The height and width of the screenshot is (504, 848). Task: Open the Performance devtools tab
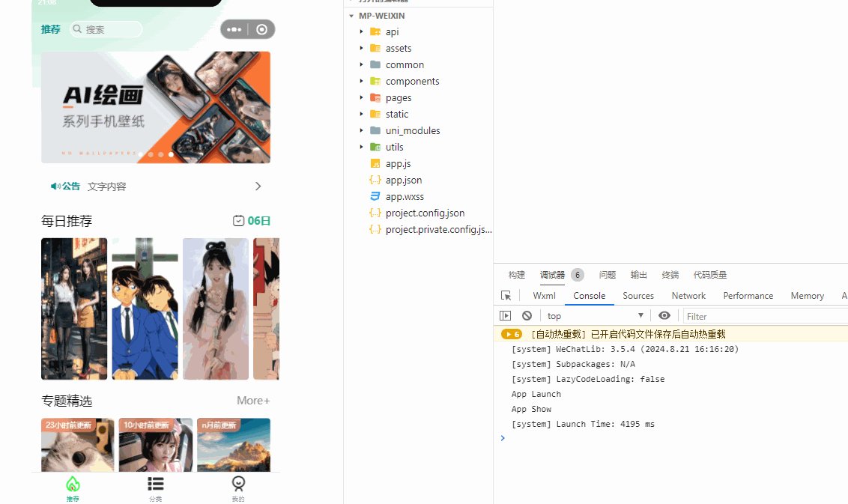(x=748, y=296)
